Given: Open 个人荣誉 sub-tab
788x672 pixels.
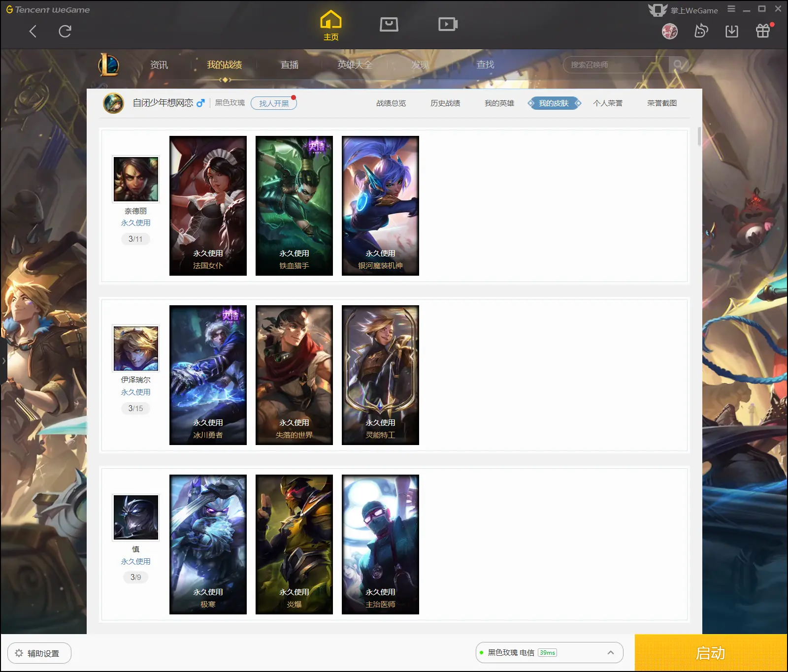Looking at the screenshot, I should [x=608, y=103].
